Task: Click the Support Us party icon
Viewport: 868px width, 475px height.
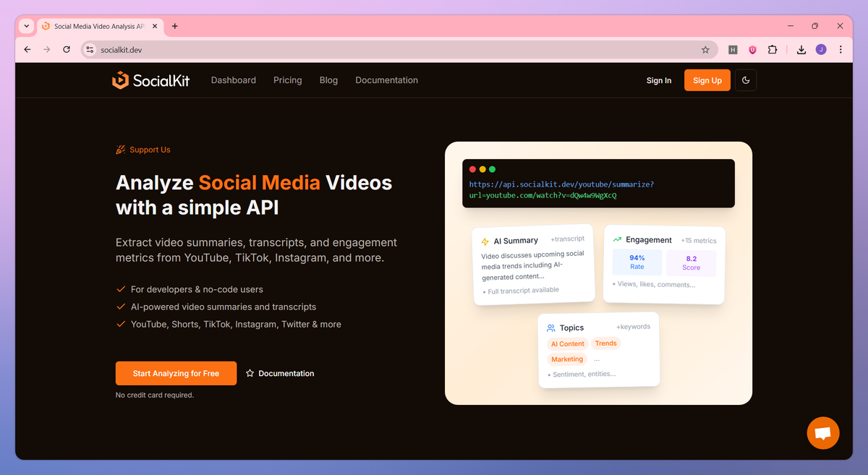Action: [x=121, y=150]
